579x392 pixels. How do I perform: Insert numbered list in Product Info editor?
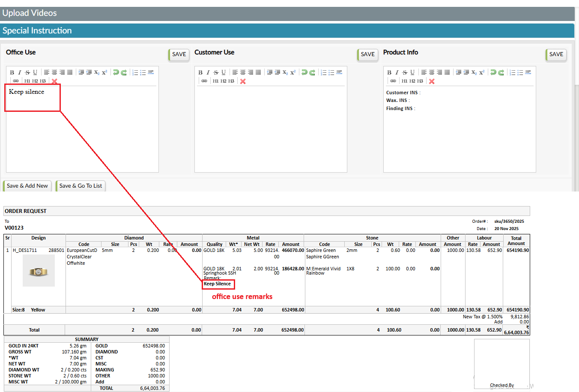click(512, 72)
